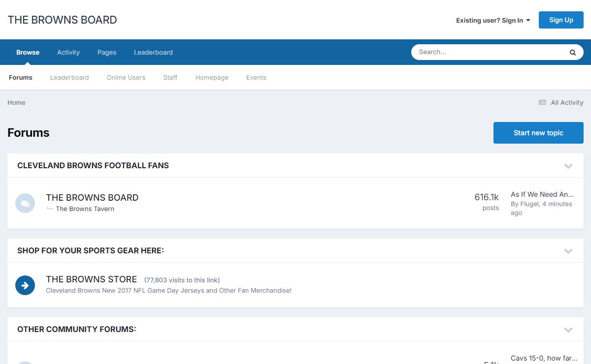This screenshot has width=591, height=364.
Task: Select the Events sub-menu item
Action: [x=256, y=77]
